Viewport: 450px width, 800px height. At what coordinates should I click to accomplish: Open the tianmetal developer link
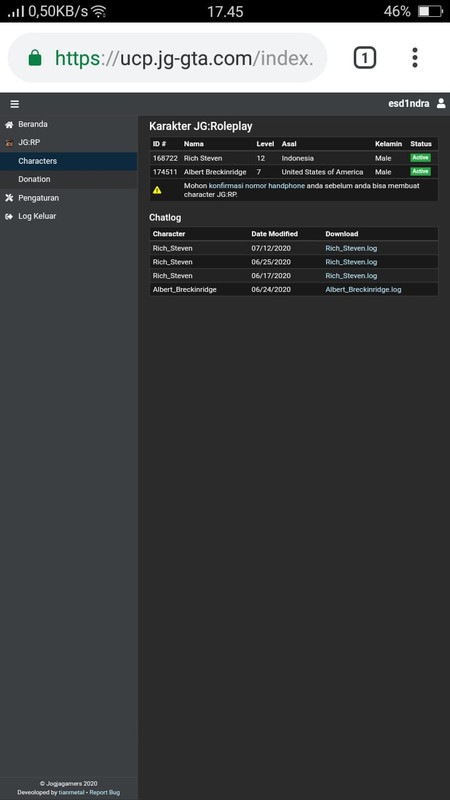coord(71,792)
